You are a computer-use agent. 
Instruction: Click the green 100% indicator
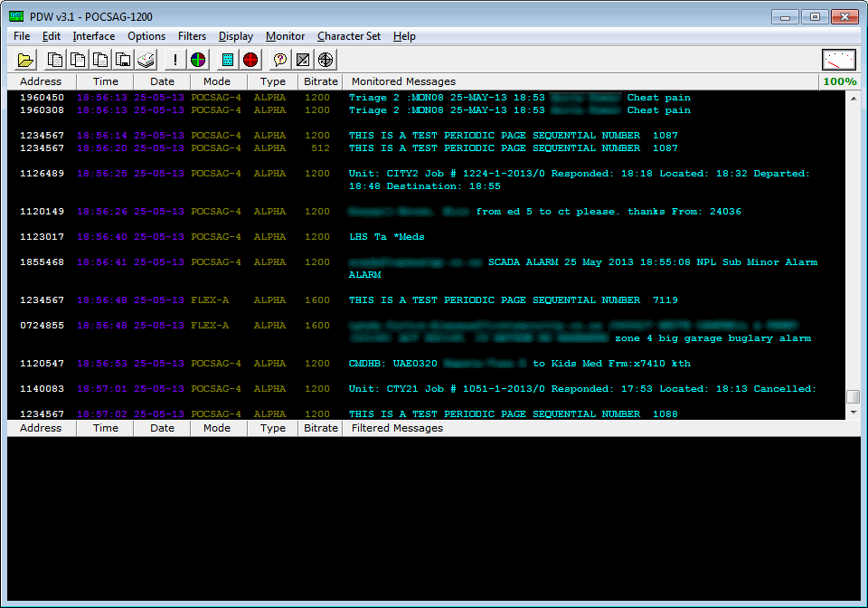point(840,81)
